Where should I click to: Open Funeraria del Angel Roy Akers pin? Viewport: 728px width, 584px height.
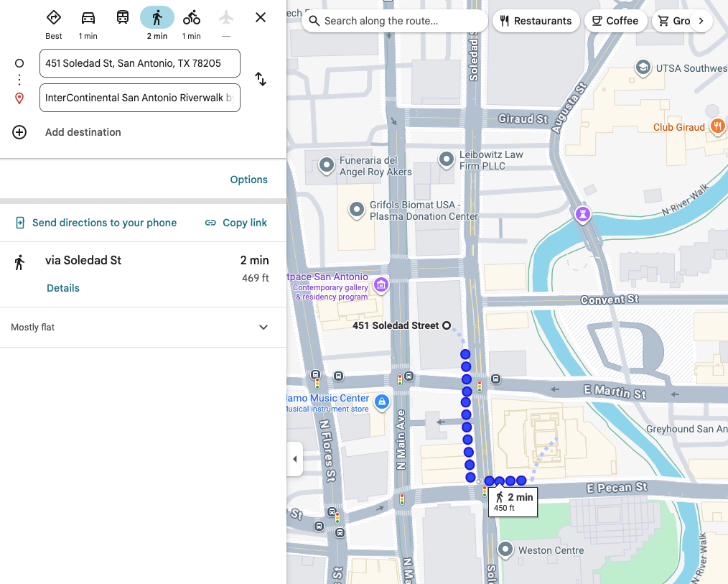pos(327,165)
